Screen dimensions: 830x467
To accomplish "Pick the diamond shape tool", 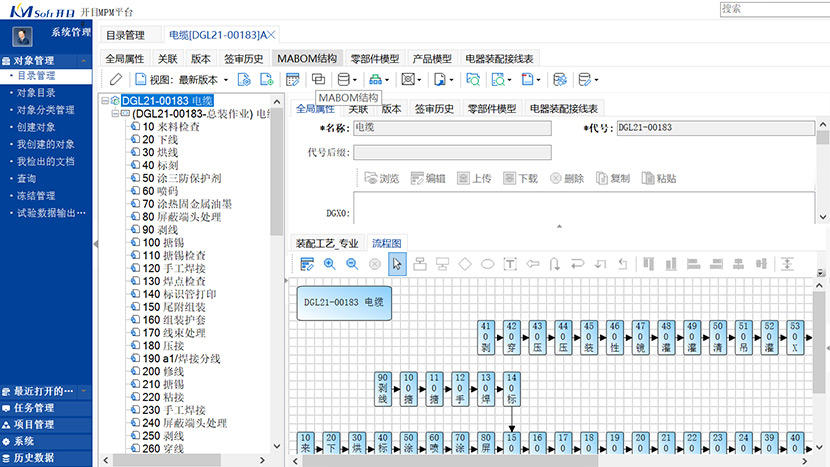I will [x=464, y=264].
